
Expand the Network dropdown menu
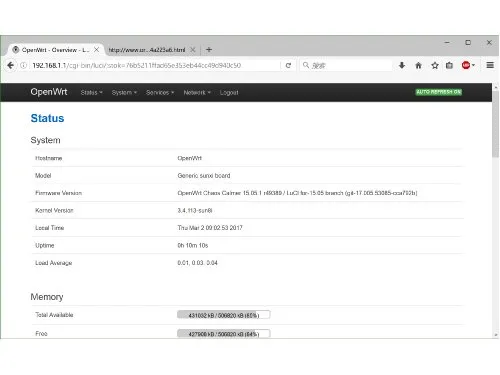click(x=197, y=92)
